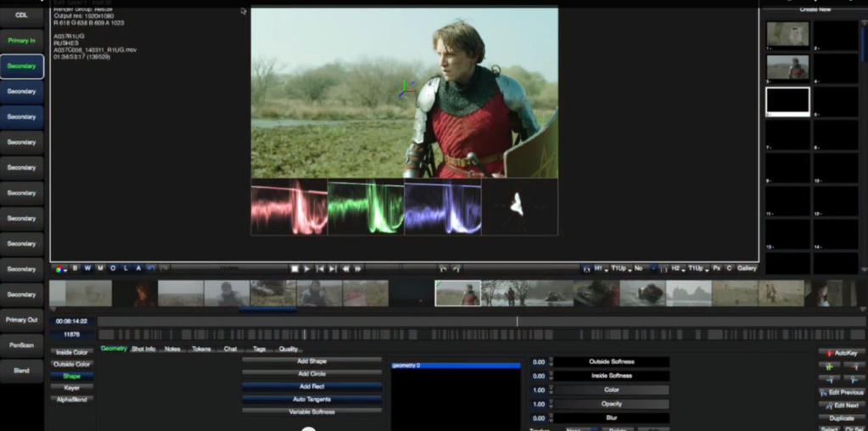This screenshot has width=868, height=431.
Task: Click the red remove keyframe icon
Action: coord(854,367)
